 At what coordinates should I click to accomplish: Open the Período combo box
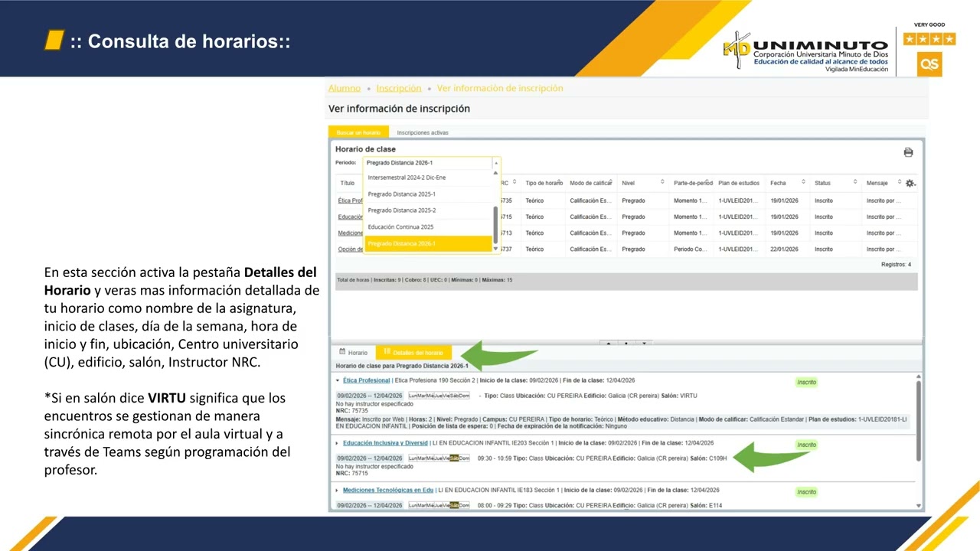431,163
